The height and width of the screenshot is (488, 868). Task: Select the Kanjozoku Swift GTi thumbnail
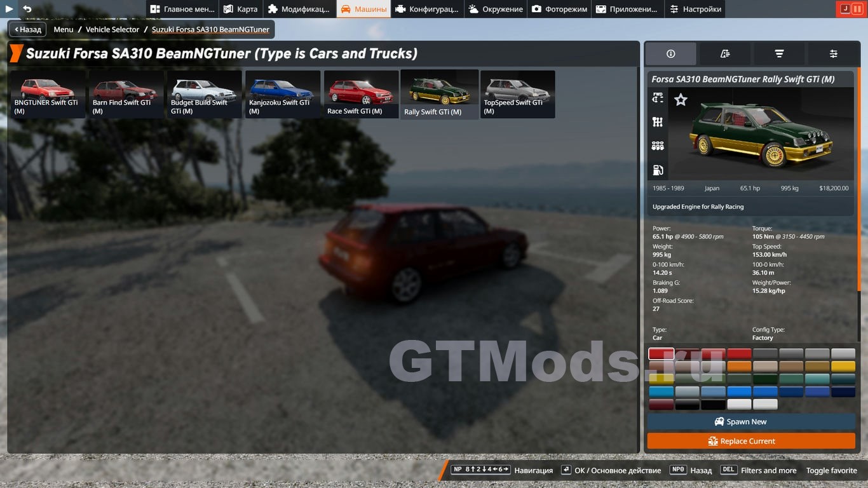[282, 94]
